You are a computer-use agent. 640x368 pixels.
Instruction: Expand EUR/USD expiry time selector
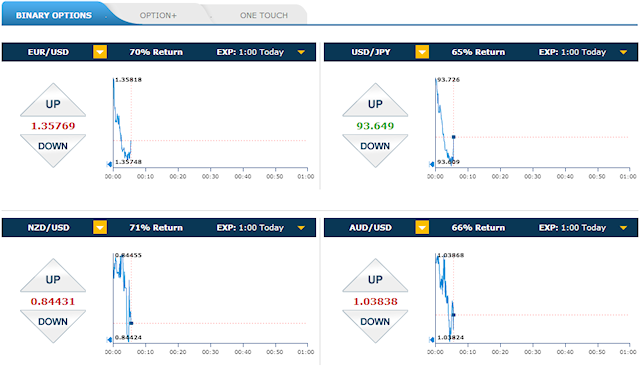(301, 52)
